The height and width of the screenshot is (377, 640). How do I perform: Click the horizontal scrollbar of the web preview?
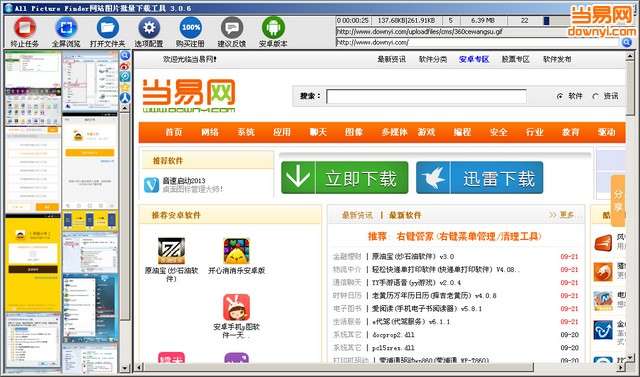point(380,367)
